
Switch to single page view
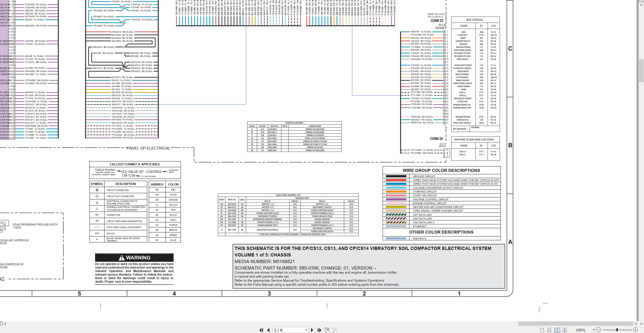pos(542,330)
